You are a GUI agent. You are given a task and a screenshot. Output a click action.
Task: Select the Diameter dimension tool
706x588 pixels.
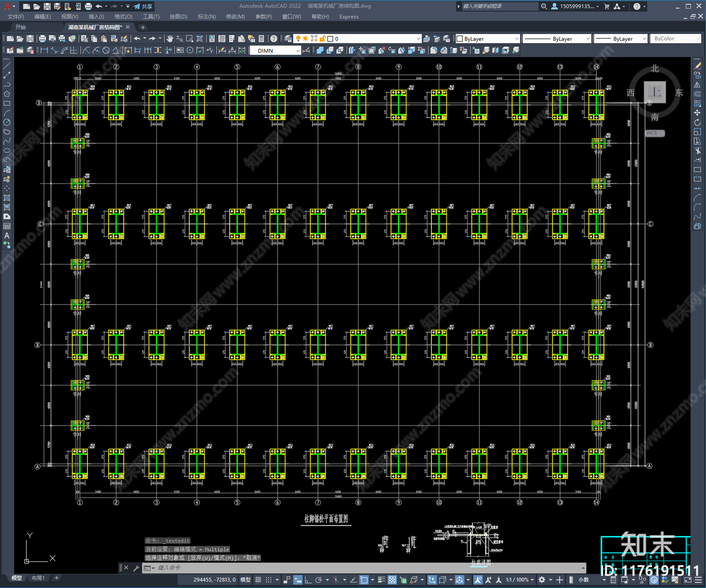click(x=106, y=50)
